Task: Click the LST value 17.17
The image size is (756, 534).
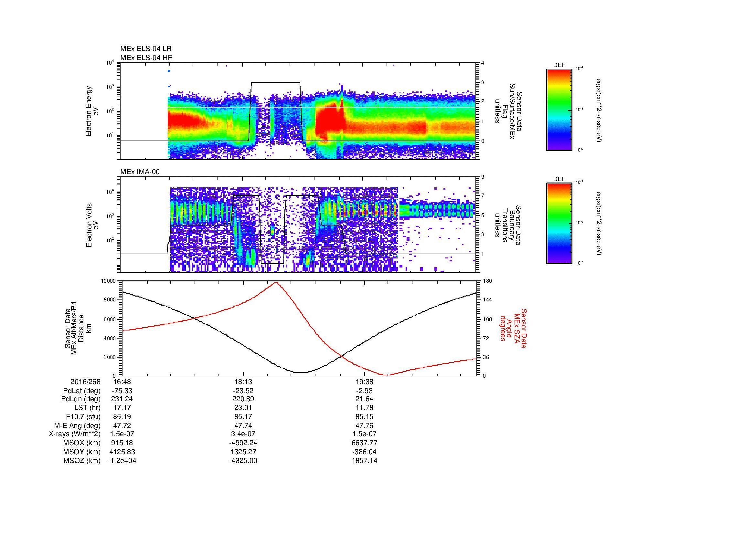Action: point(122,408)
